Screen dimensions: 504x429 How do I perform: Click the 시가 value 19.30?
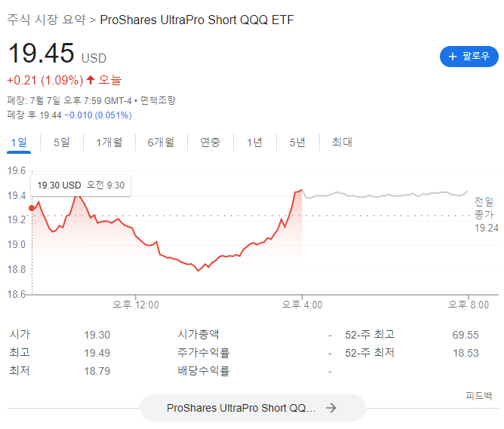click(x=97, y=335)
